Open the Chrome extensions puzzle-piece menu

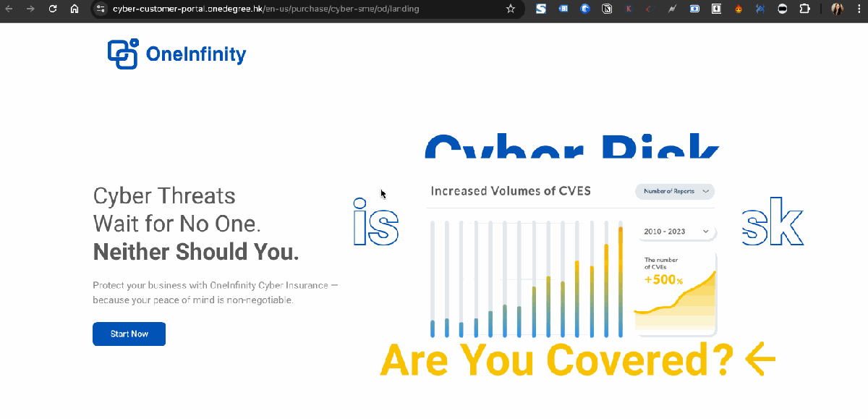click(803, 9)
